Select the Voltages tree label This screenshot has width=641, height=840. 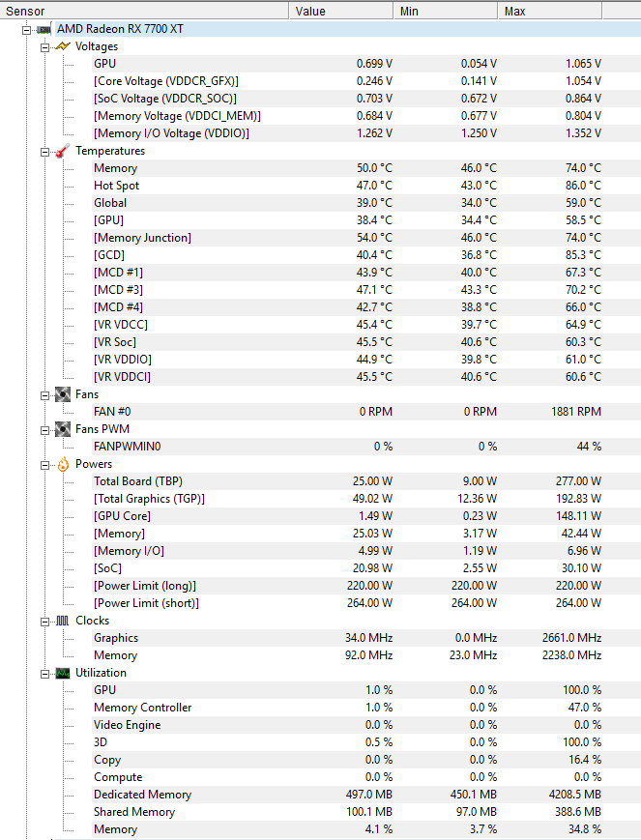(97, 46)
